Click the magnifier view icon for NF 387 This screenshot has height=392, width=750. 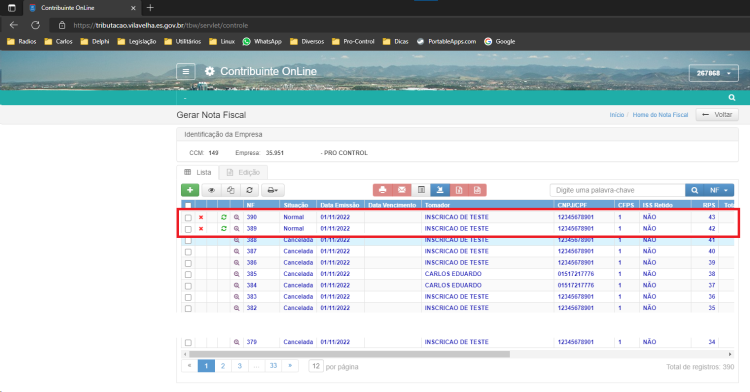tap(236, 251)
